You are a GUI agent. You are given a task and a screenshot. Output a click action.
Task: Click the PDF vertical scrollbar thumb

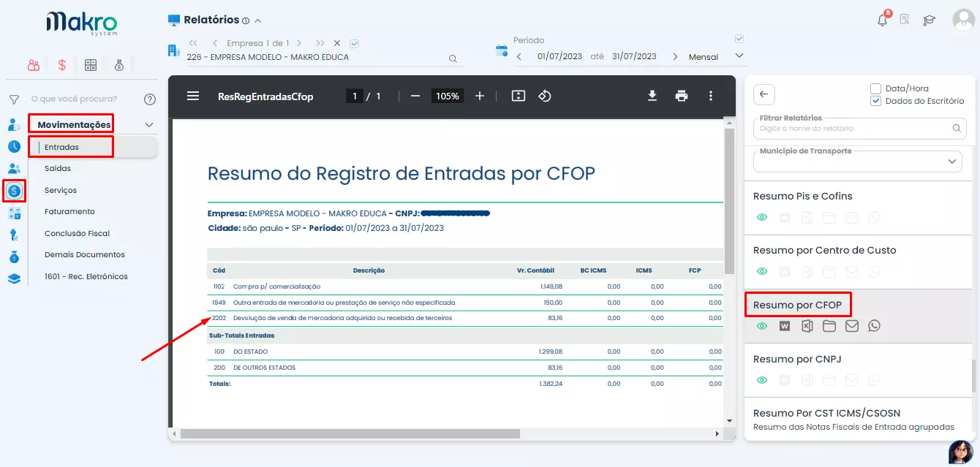pyautogui.click(x=729, y=202)
